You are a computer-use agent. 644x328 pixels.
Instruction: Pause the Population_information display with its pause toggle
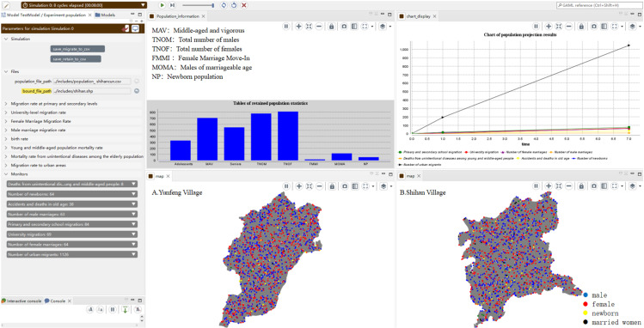point(286,27)
